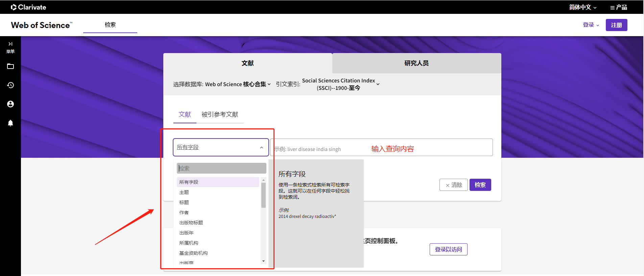
Task: Open notifications bell icon
Action: coord(10,123)
